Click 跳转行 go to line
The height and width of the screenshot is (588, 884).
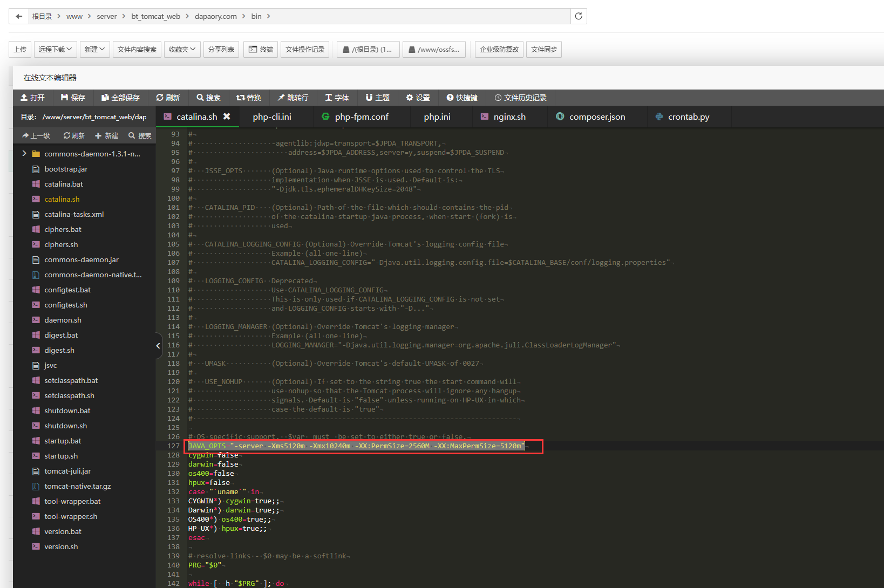[x=293, y=98]
